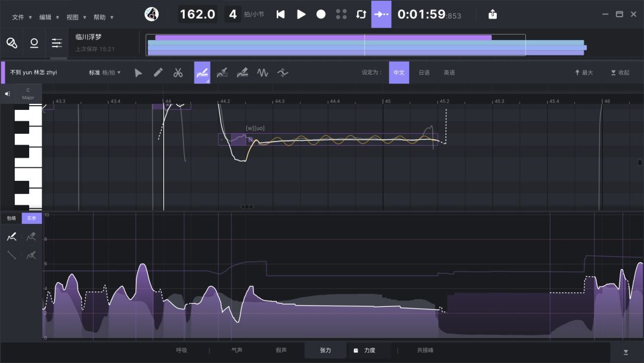Select the vibrato wave editing tool
This screenshot has width=644, height=363.
point(262,73)
